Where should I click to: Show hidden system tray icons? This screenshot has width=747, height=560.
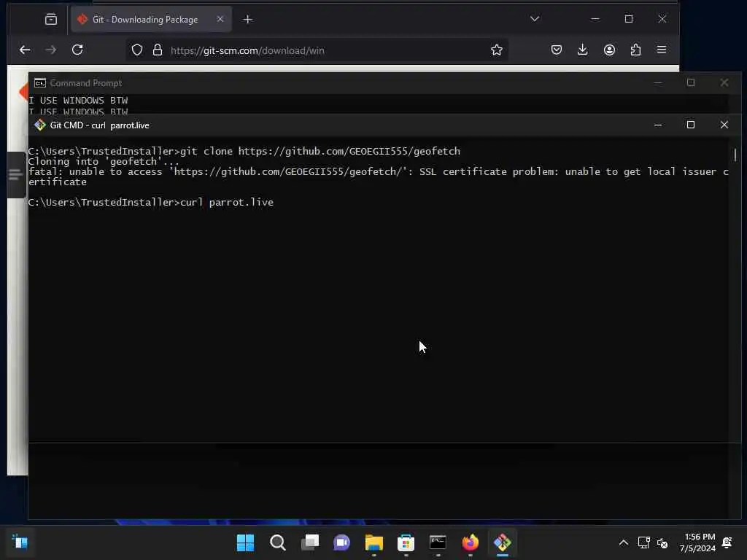(623, 542)
